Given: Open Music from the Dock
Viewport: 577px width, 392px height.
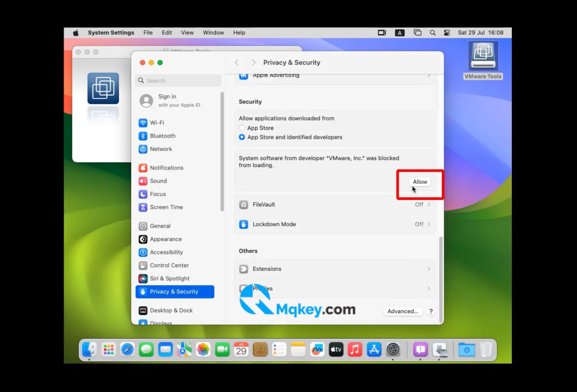Looking at the screenshot, I should [355, 349].
